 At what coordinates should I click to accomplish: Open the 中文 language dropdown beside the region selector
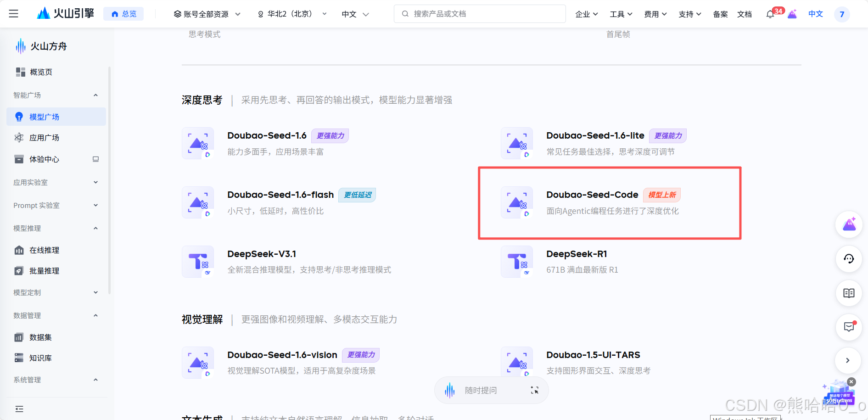[x=355, y=14]
